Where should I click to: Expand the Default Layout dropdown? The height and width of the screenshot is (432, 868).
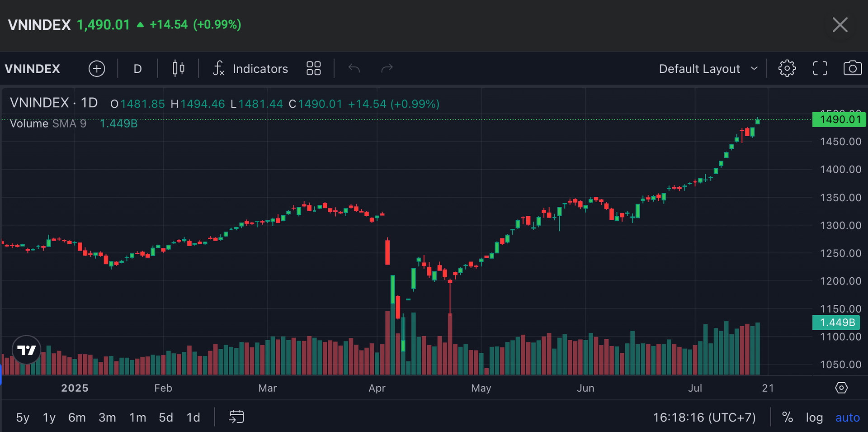pos(708,69)
